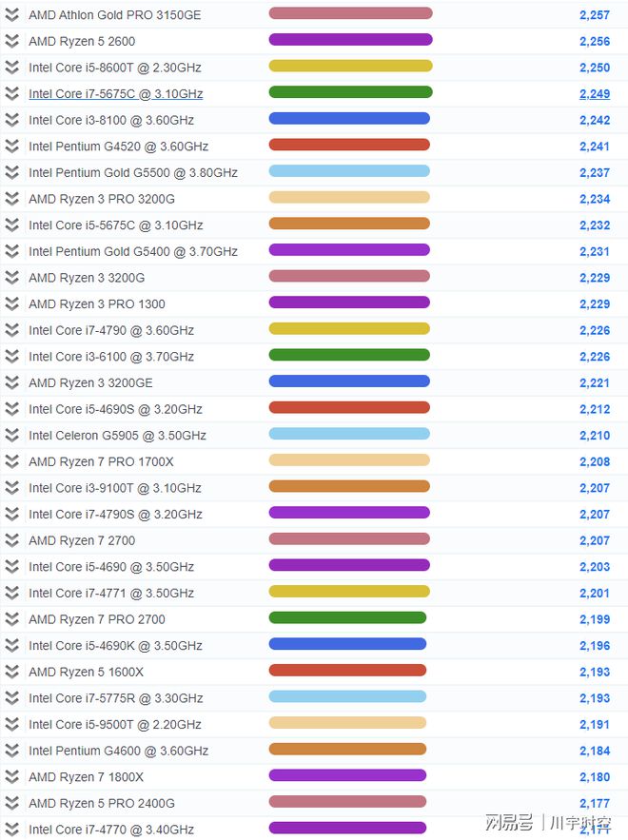The width and height of the screenshot is (628, 840).
Task: Click the chevron icon beside Intel Core i7-4790 @ 3.60GHz
Action: pyautogui.click(x=11, y=330)
